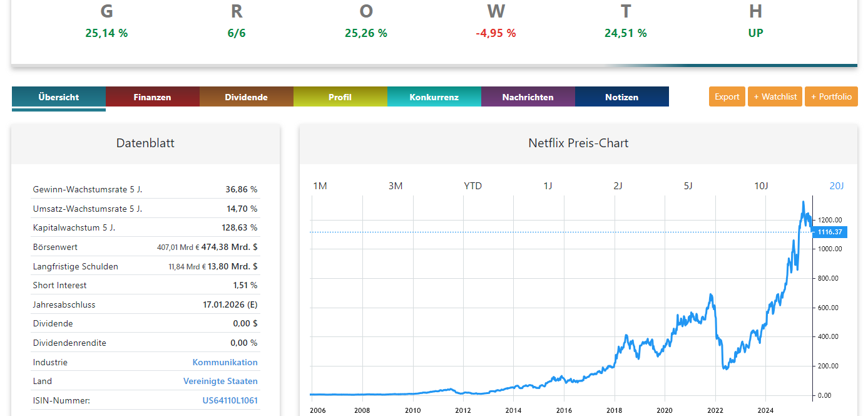
Task: Go to the Notizen tab
Action: click(x=621, y=97)
